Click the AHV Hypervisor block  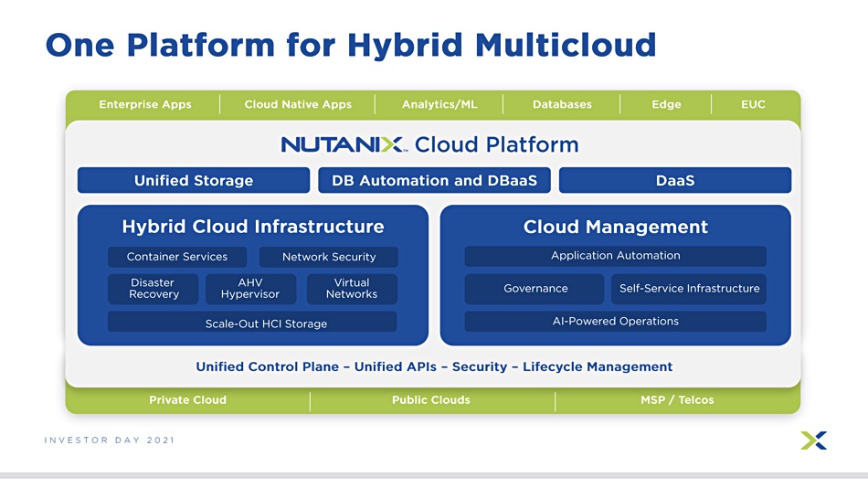click(x=250, y=289)
